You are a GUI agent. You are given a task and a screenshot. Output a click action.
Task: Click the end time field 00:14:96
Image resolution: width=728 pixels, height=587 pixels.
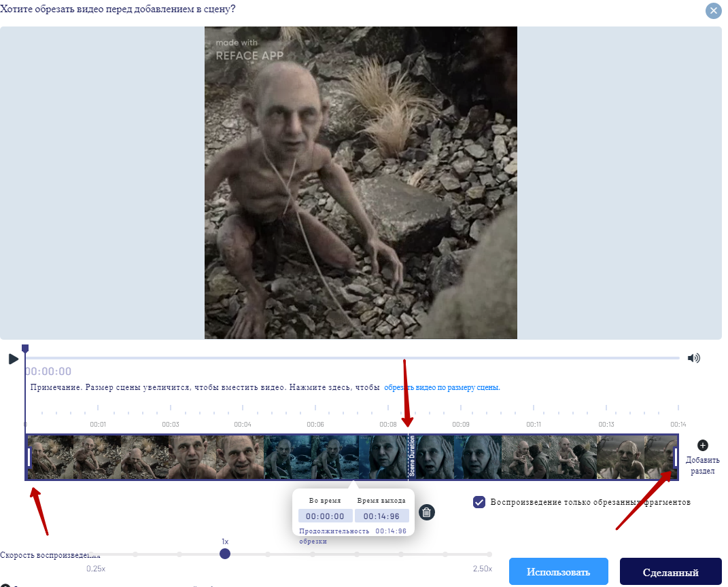pyautogui.click(x=381, y=516)
